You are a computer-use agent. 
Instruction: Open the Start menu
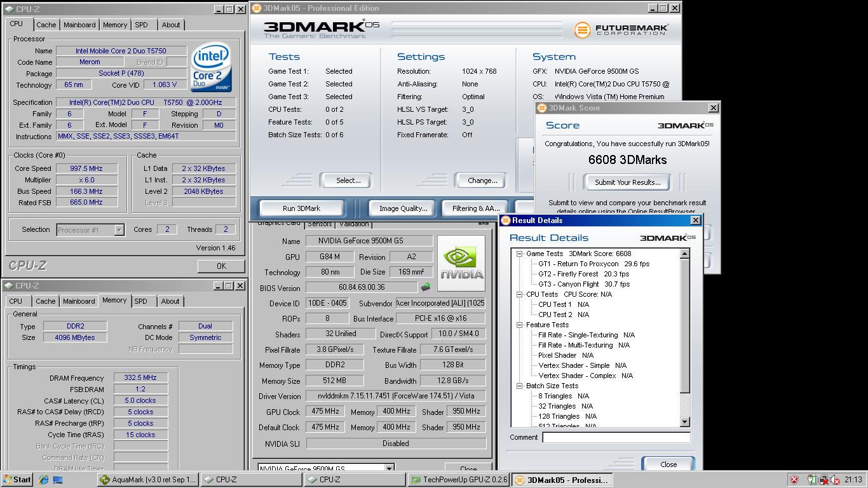[x=17, y=480]
